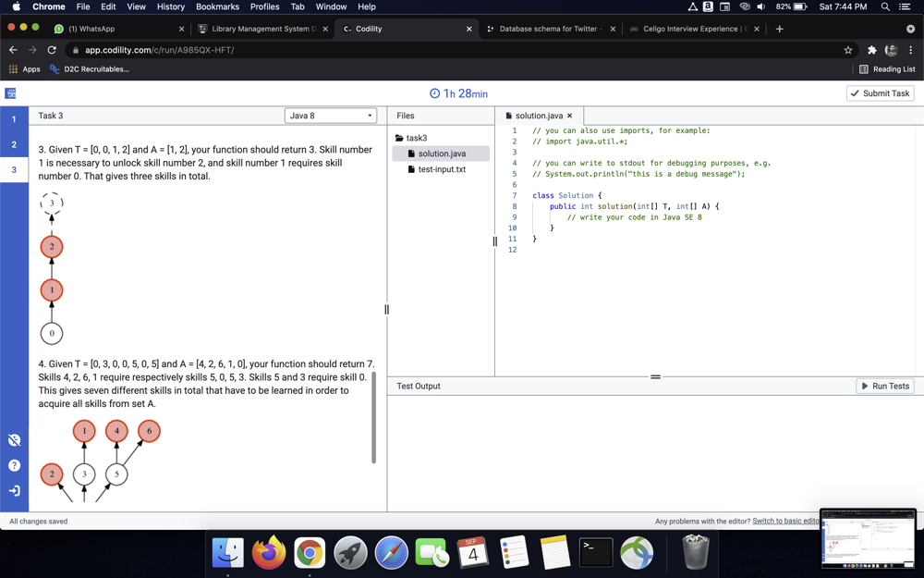Click the screenshot preview thumbnail

pos(868,538)
